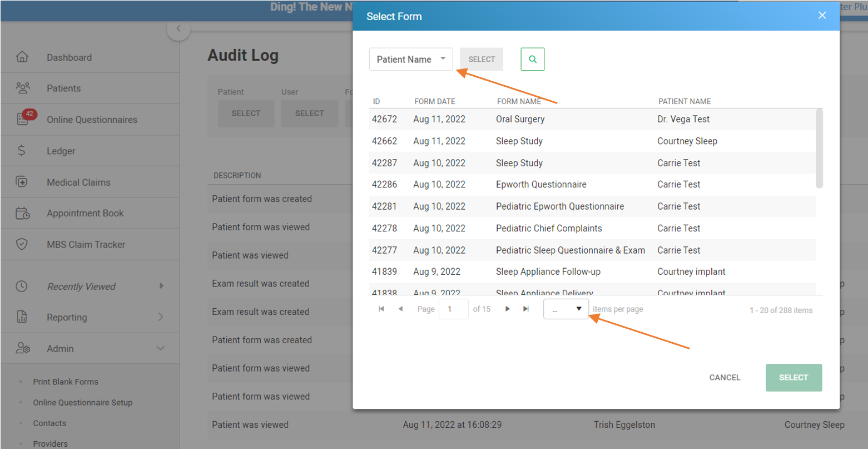Confirm with the green SELECT button
The image size is (868, 449).
click(793, 377)
